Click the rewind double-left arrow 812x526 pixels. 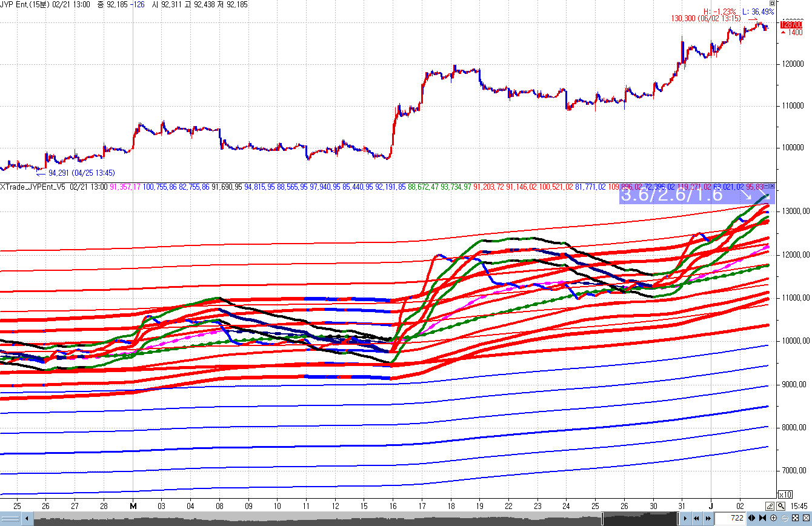[696, 518]
